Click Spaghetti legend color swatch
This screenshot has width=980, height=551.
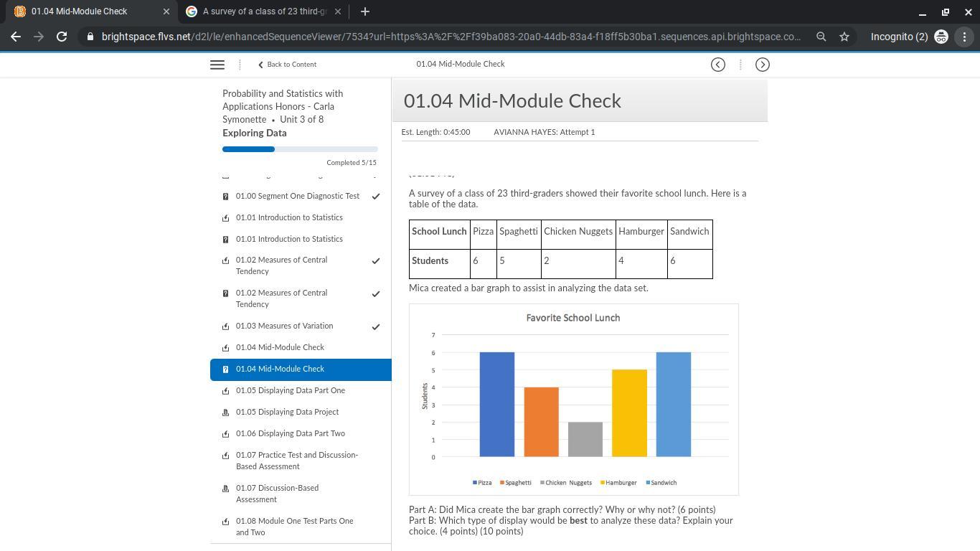click(502, 483)
